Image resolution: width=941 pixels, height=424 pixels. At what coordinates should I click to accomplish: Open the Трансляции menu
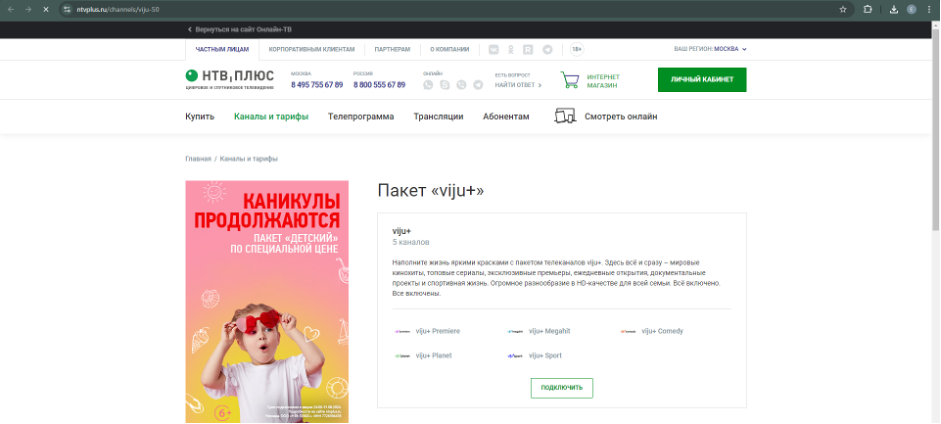tap(438, 116)
